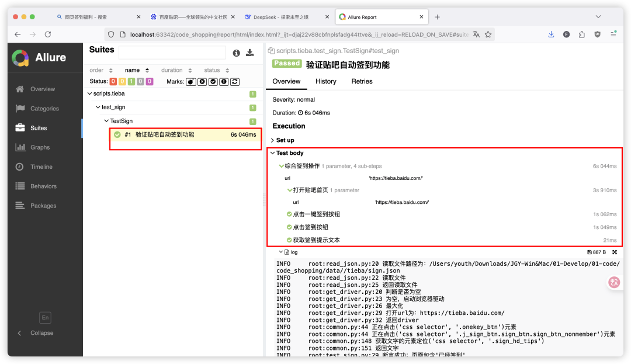631x364 pixels.
Task: Open the browser hamburger application menu
Action: click(613, 34)
